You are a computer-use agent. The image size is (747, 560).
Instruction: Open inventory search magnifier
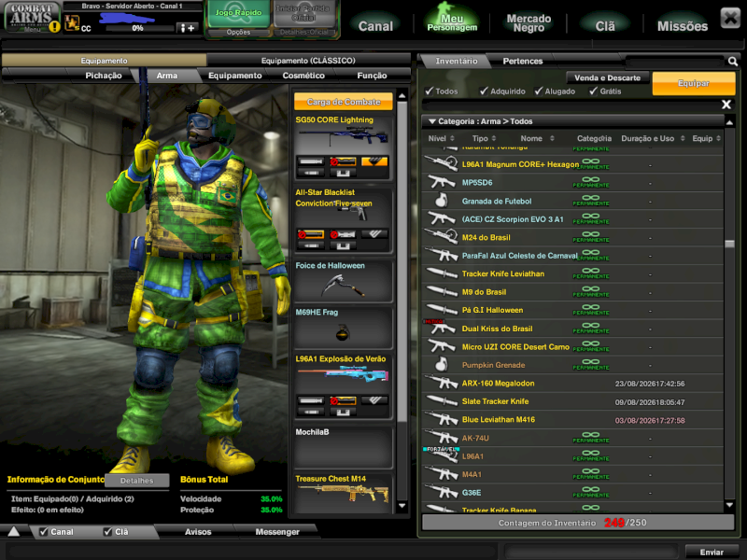click(733, 61)
